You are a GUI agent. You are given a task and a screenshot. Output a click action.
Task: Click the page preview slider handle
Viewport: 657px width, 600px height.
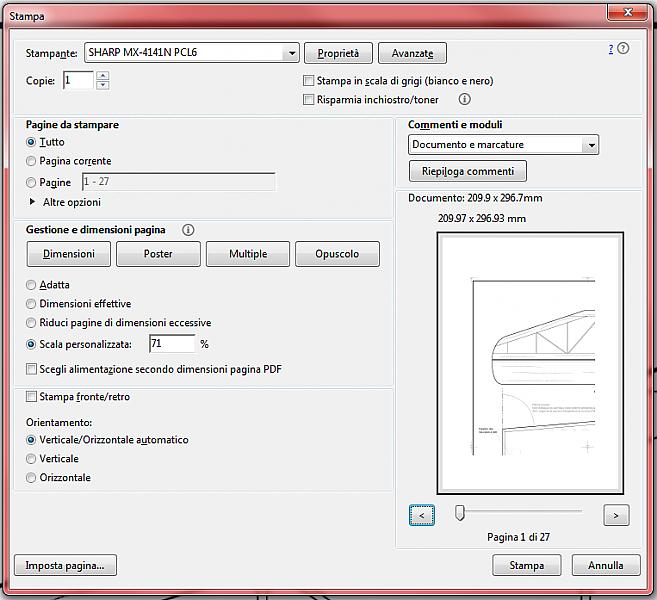(x=459, y=513)
